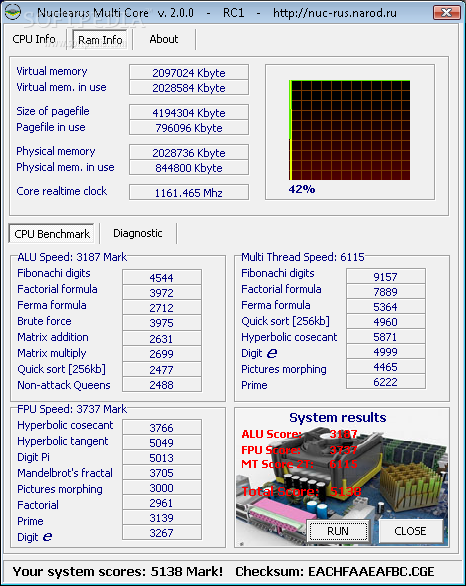This screenshot has width=466, height=586.
Task: Open the About tab
Action: click(164, 39)
